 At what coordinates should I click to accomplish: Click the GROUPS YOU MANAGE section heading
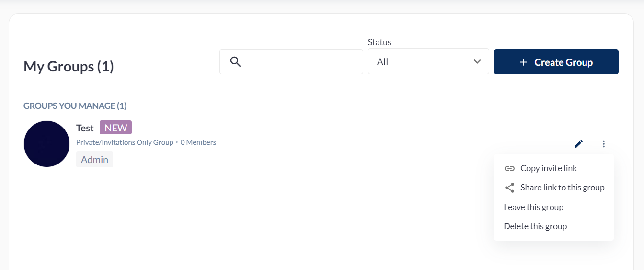click(75, 106)
